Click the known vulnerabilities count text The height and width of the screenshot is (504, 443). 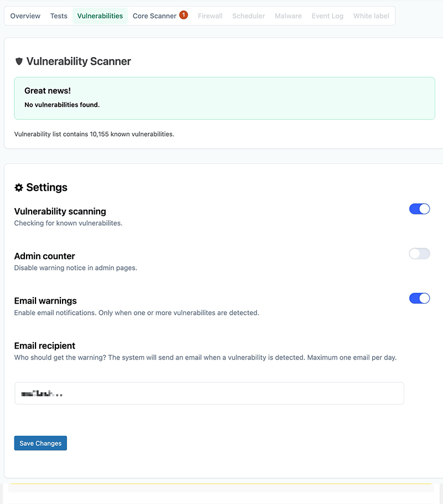pyautogui.click(x=94, y=134)
